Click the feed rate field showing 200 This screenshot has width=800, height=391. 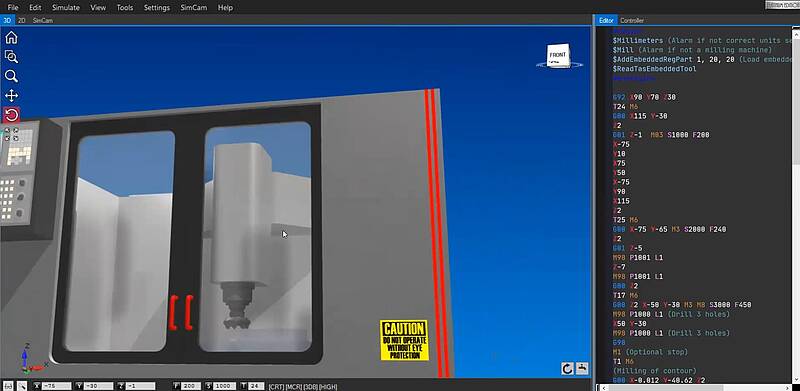(190, 386)
